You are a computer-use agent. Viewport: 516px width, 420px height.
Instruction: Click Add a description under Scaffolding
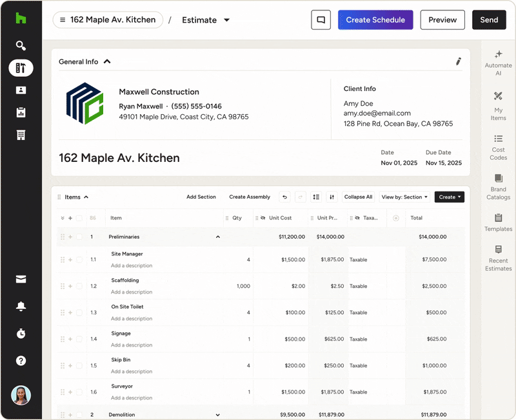[132, 292]
